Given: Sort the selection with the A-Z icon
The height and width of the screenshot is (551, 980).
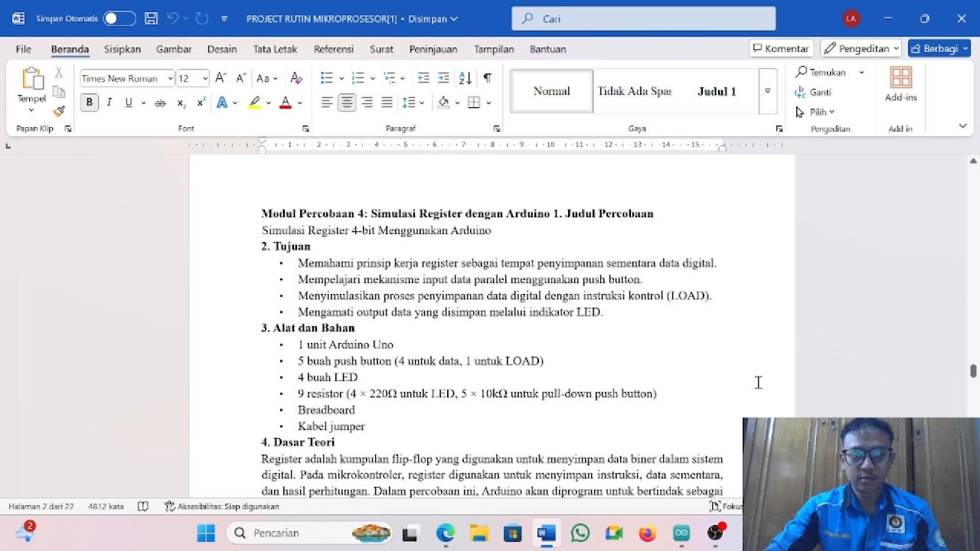Looking at the screenshot, I should coord(465,78).
